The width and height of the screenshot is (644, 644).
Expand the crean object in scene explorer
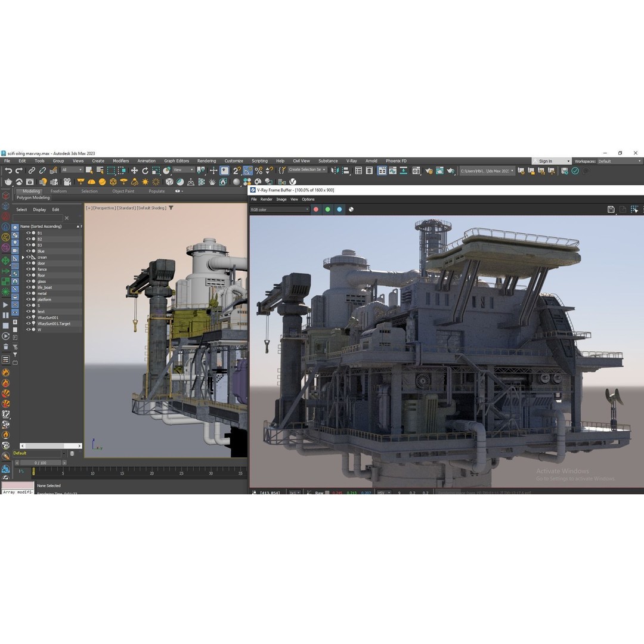(23, 257)
